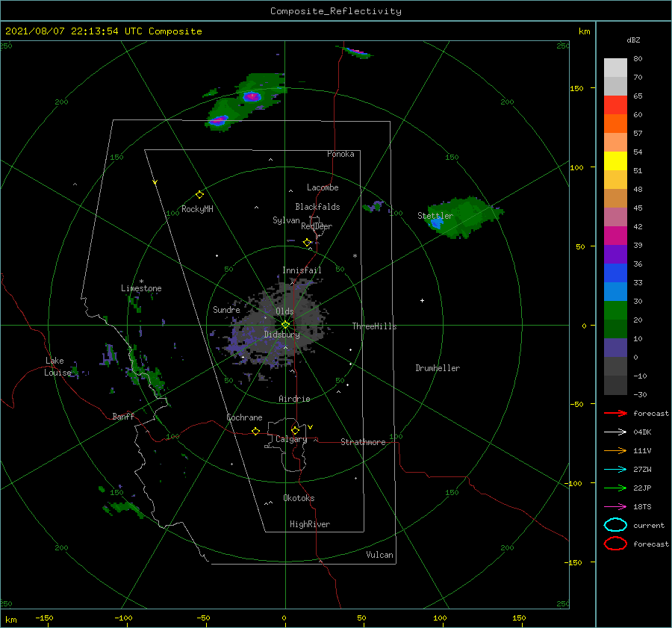The image size is (672, 628).
Task: Click the current legend label
Action: [x=649, y=525]
